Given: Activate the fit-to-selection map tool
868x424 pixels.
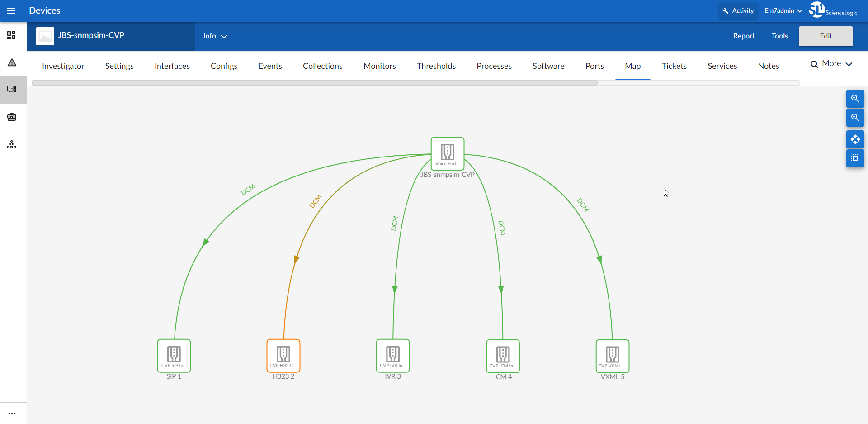Looking at the screenshot, I should (x=855, y=158).
